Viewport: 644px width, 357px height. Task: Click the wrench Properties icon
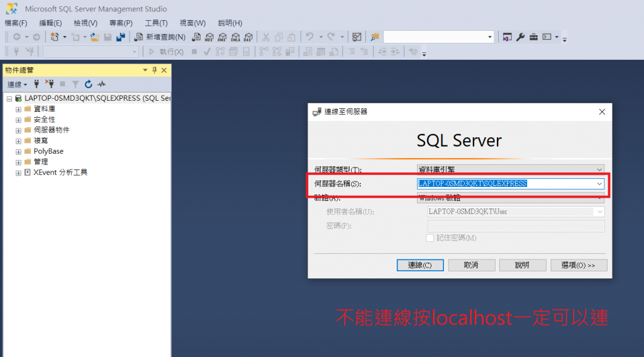[520, 37]
